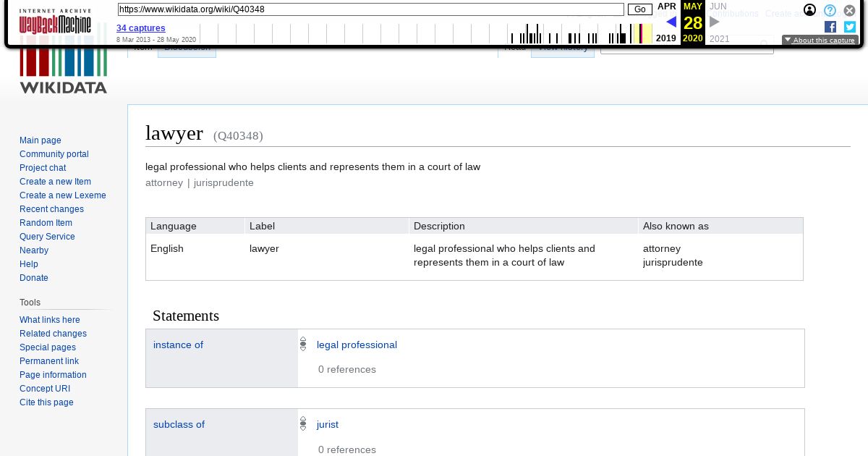The width and height of the screenshot is (868, 456).
Task: Open the Main page link
Action: [41, 140]
